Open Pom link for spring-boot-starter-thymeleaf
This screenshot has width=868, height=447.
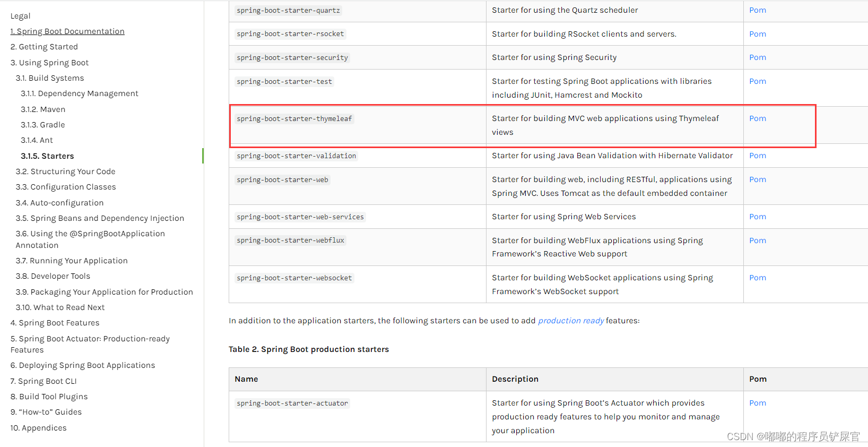[x=758, y=118]
